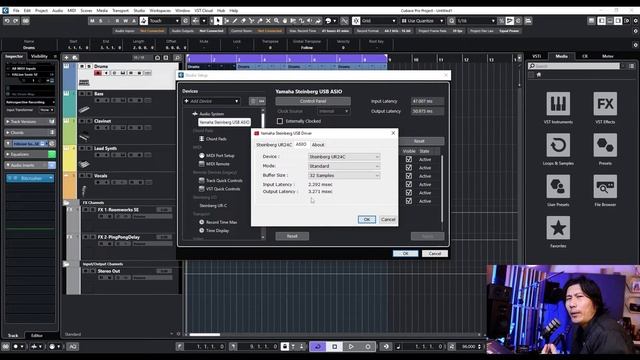Screen dimensions: 640x360
Task: Select the Mute (X) tool
Action: coord(268,21)
